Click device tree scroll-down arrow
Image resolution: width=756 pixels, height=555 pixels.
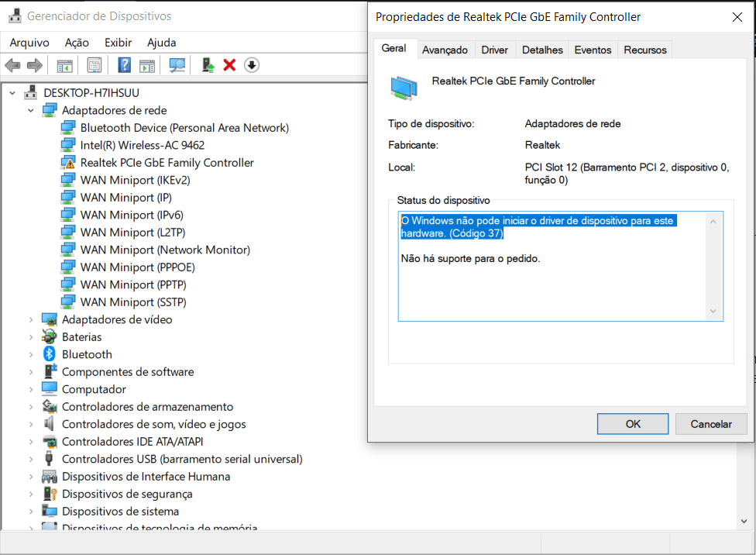[x=744, y=521]
